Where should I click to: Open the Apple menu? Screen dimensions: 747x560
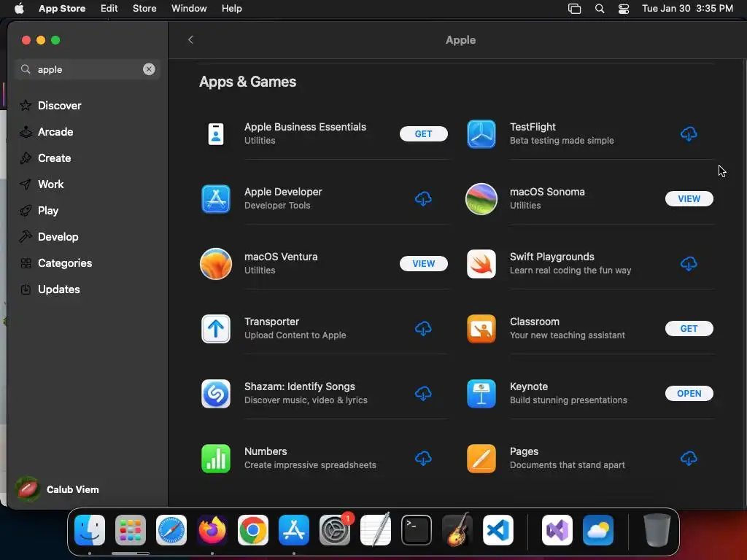tap(19, 8)
